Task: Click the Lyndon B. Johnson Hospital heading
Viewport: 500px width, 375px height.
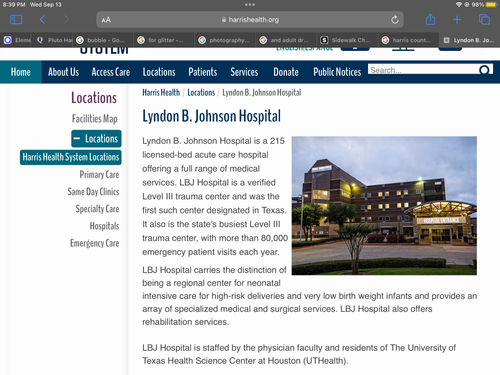Action: pyautogui.click(x=211, y=116)
